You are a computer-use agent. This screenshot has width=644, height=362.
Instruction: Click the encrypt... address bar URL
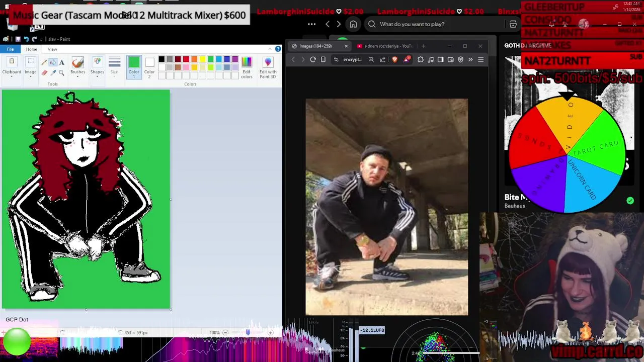[353, 59]
